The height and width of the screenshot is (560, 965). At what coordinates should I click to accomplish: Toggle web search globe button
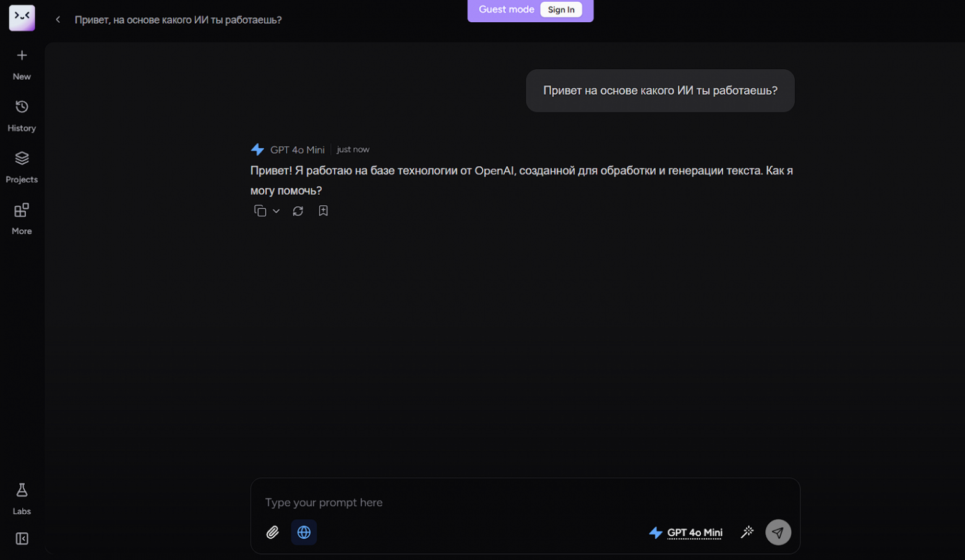(304, 532)
